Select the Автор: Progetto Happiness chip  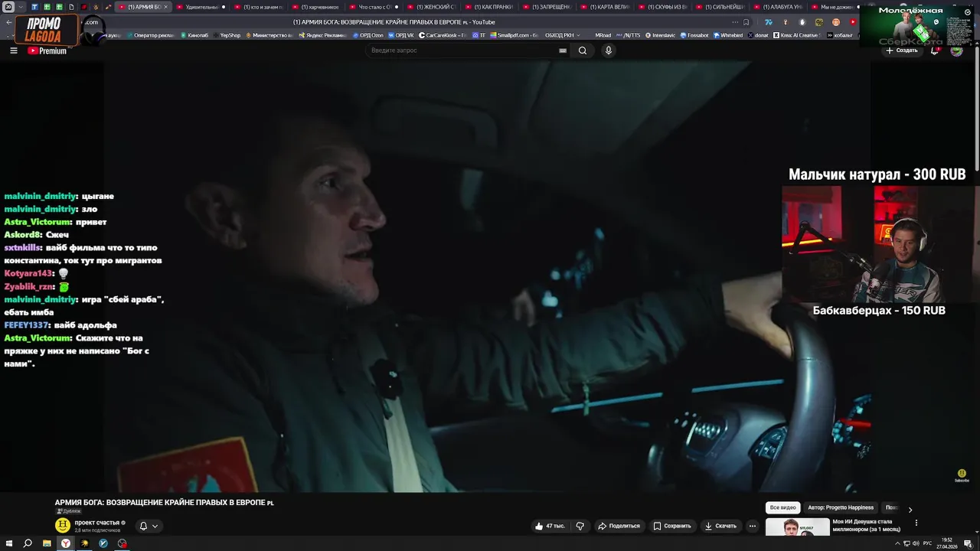tap(841, 507)
